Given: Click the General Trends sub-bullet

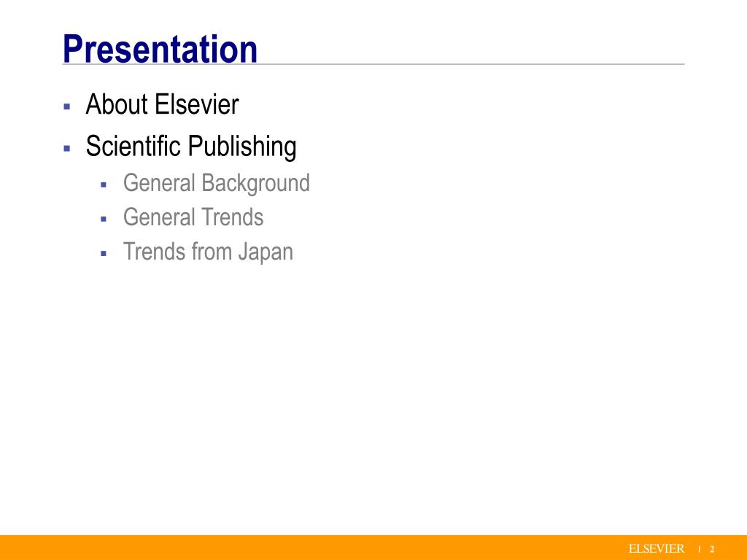Looking at the screenshot, I should click(193, 217).
